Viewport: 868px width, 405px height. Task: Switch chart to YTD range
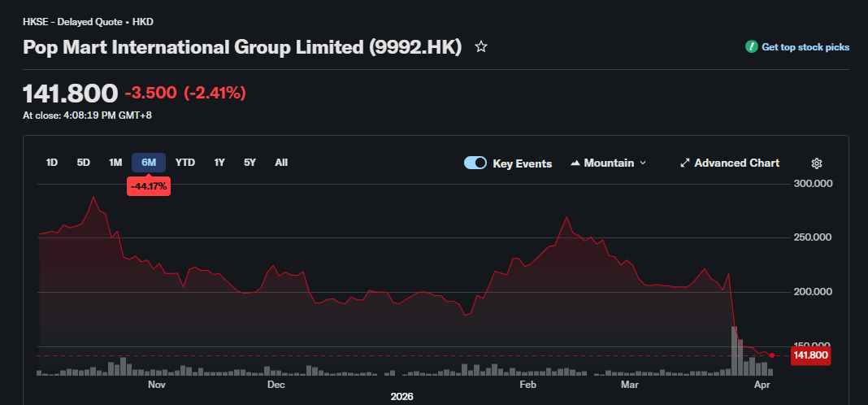tap(185, 163)
